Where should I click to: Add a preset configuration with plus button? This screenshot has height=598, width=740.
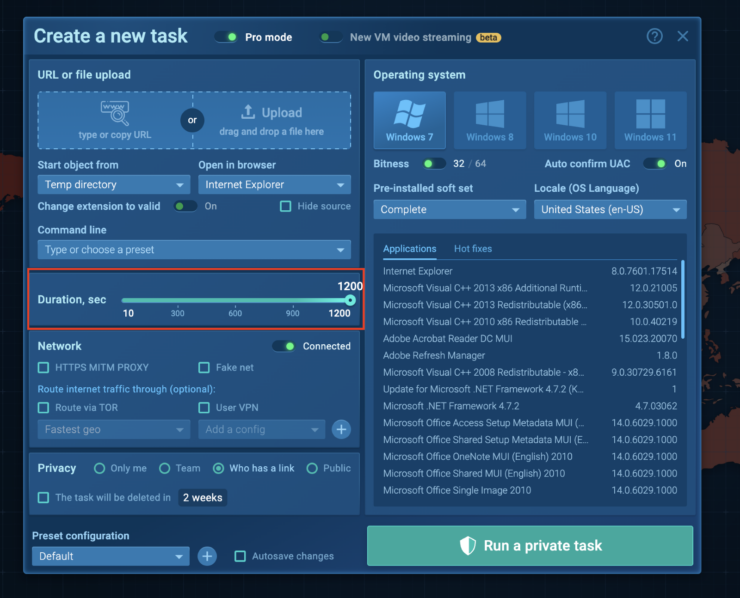click(x=207, y=556)
